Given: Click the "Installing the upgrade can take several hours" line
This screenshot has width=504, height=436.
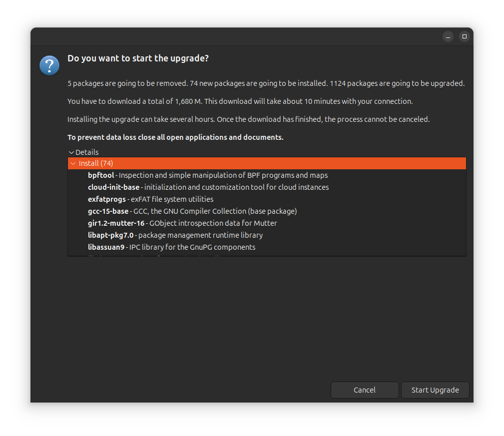Looking at the screenshot, I should tap(248, 119).
